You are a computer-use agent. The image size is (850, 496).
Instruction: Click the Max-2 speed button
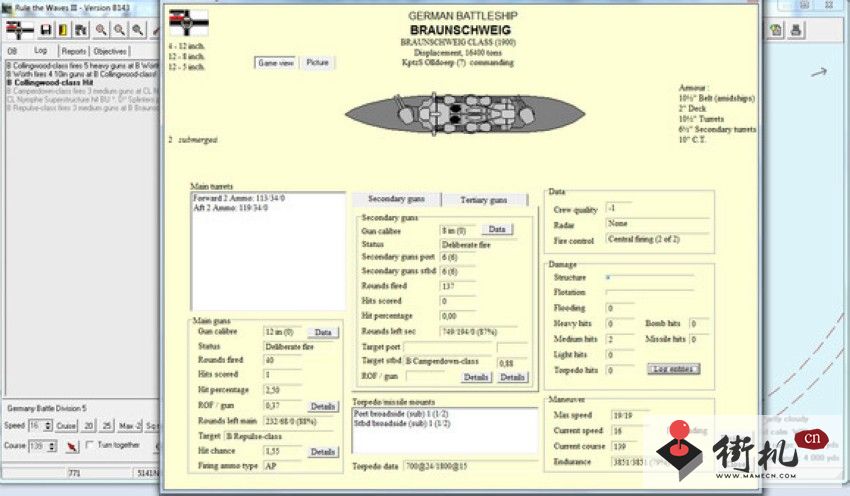tap(130, 426)
